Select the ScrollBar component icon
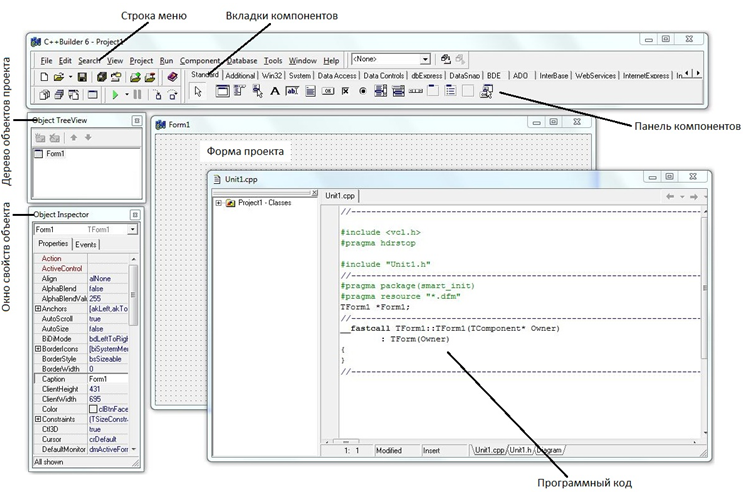The image size is (743, 492). [x=416, y=91]
